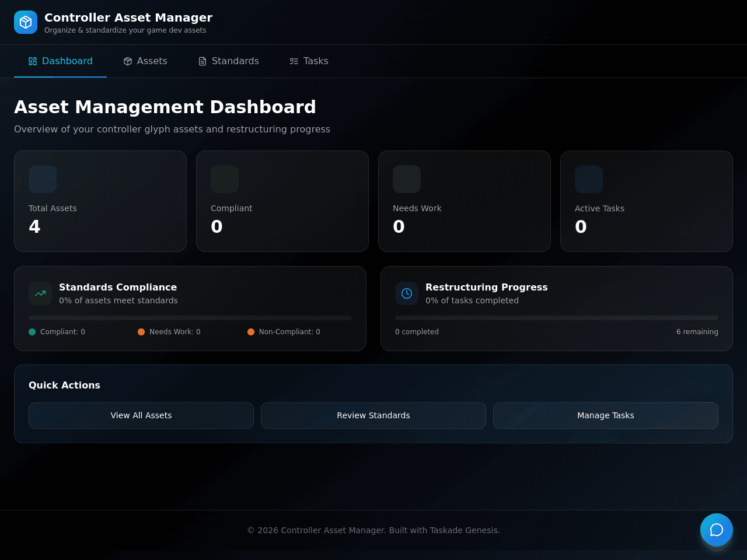747x560 pixels.
Task: Click the Standards Compliance progress bar
Action: [x=190, y=318]
